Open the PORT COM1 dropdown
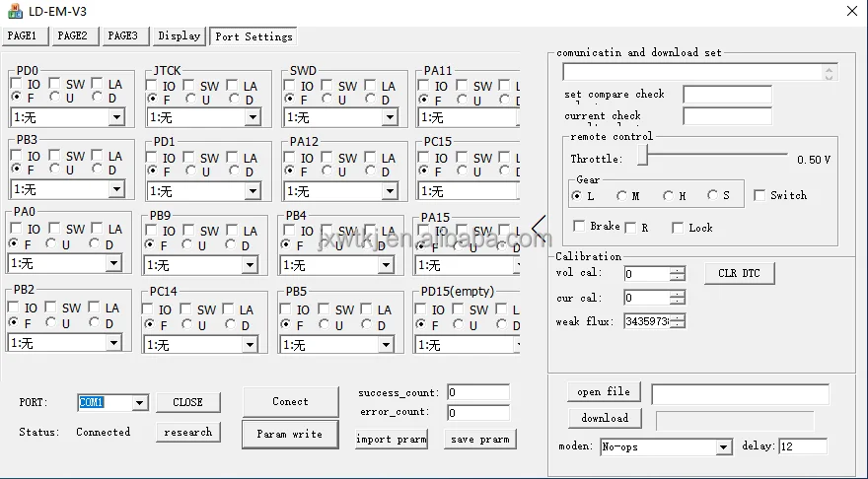This screenshot has width=868, height=479. pos(139,403)
